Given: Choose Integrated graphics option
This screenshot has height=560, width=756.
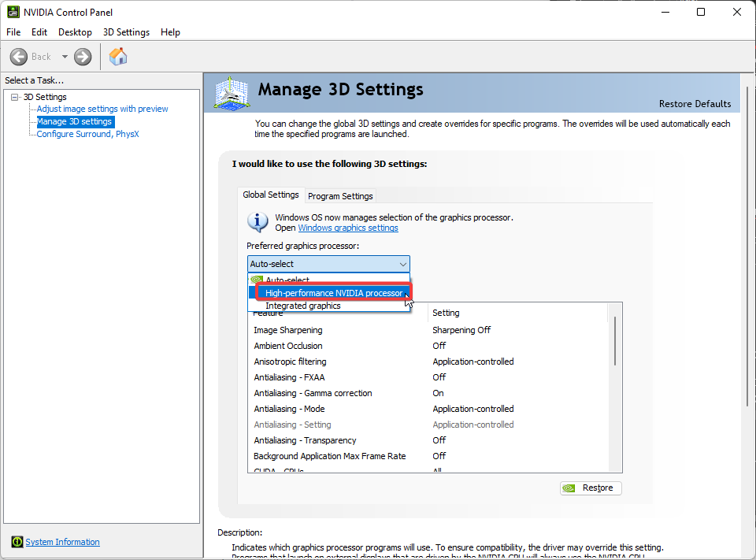Looking at the screenshot, I should (329, 306).
